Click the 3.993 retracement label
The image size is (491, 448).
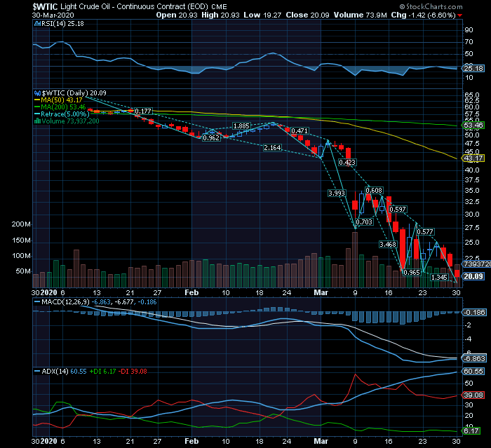(337, 194)
